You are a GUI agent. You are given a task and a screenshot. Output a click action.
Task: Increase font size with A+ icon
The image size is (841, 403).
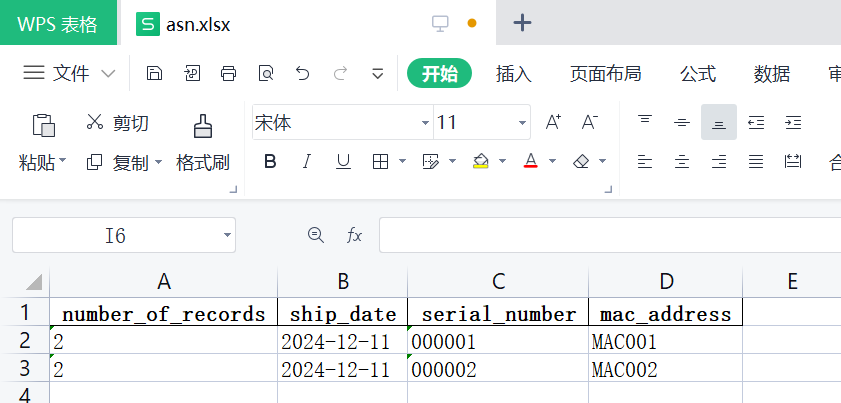553,123
